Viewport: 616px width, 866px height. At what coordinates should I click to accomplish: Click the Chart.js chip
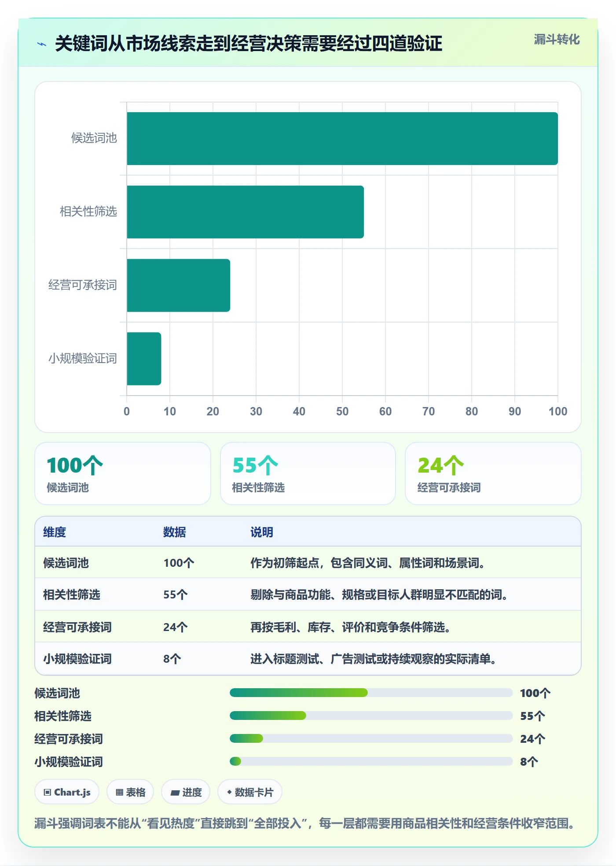click(67, 792)
